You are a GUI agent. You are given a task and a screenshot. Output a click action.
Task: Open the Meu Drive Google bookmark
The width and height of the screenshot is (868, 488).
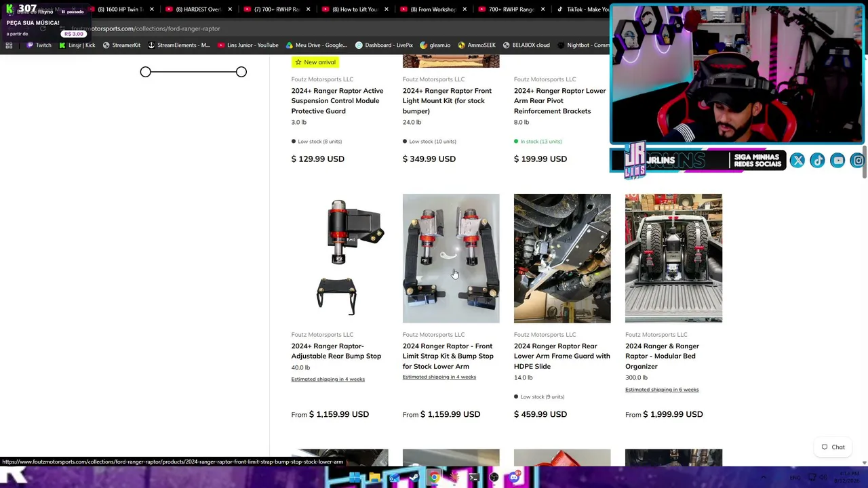tap(317, 45)
